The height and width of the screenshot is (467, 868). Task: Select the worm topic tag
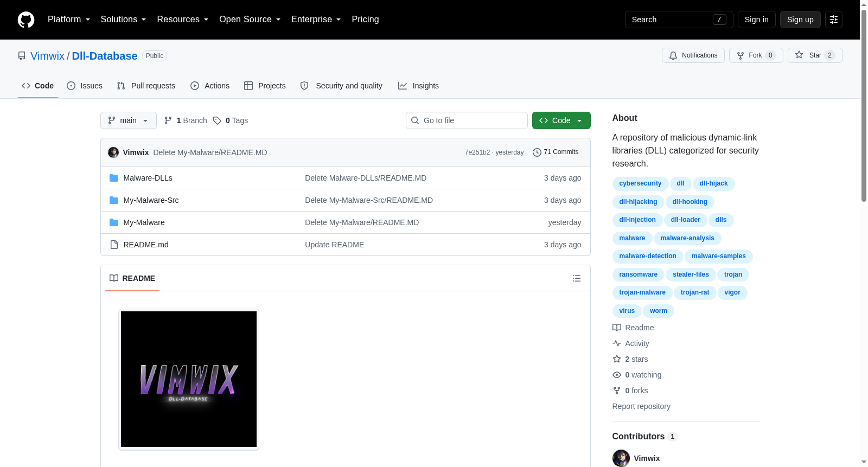click(659, 311)
